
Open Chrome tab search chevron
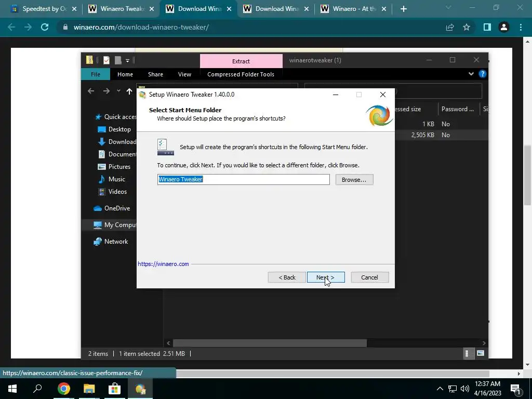coord(448,7)
